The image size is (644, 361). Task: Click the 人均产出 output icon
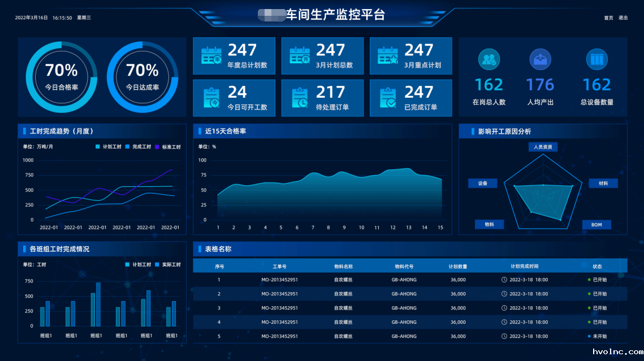tap(540, 59)
